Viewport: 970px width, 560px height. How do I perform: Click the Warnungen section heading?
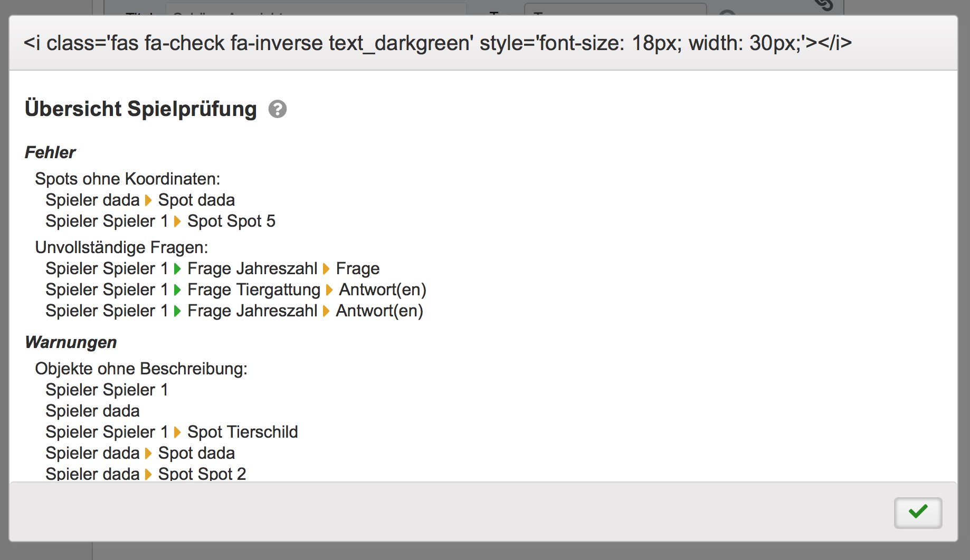pos(71,342)
